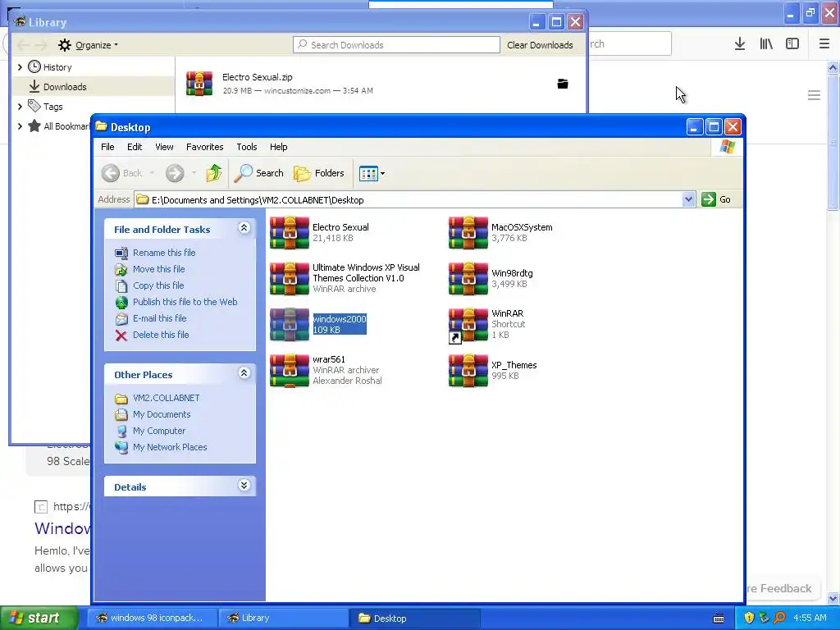Screen dimensions: 840x630
Task: Open the Edit menu
Action: coord(135,147)
